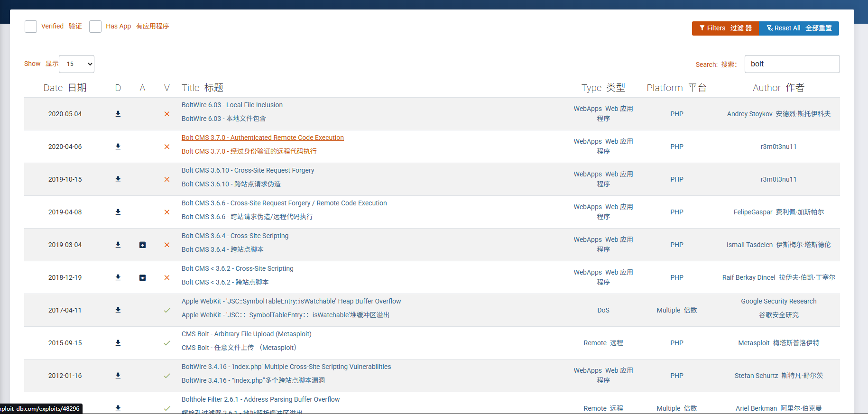
Task: Download the Apple WebKit heap overflow exploit
Action: click(x=118, y=310)
